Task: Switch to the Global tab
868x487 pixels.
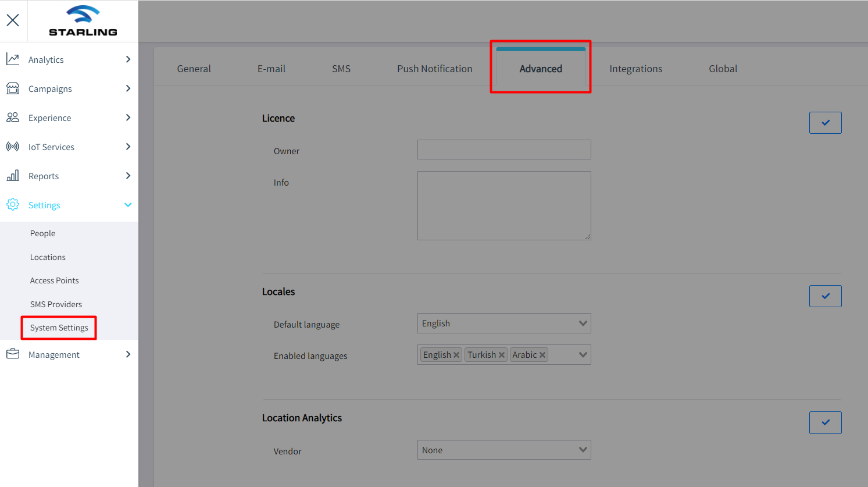Action: point(723,69)
